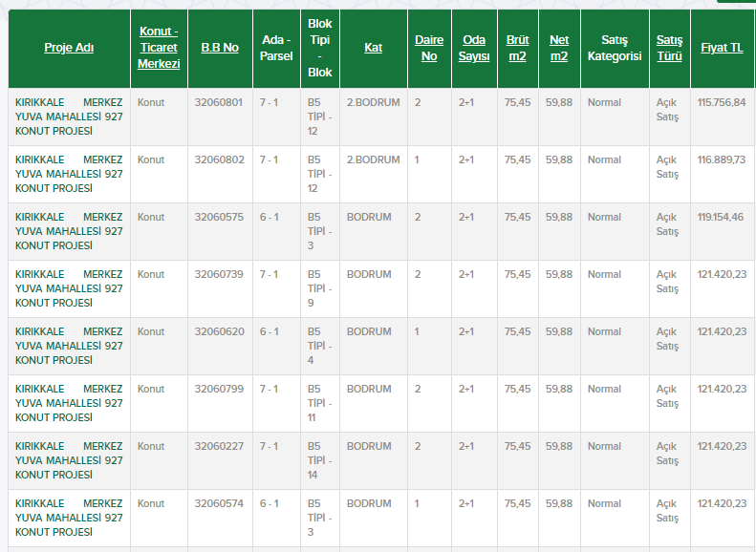Click B.B No 32060802 cell

click(218, 159)
